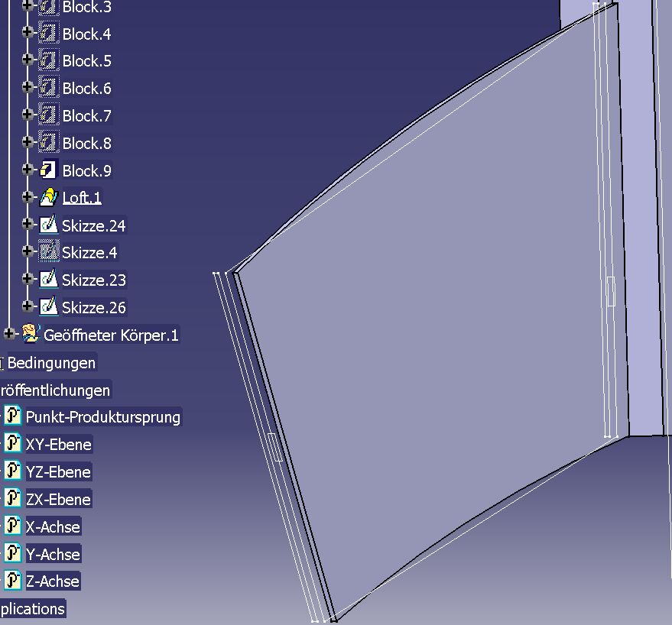Screen dimensions: 672x625
Task: Expand the Block.4 tree node
Action: tap(28, 32)
